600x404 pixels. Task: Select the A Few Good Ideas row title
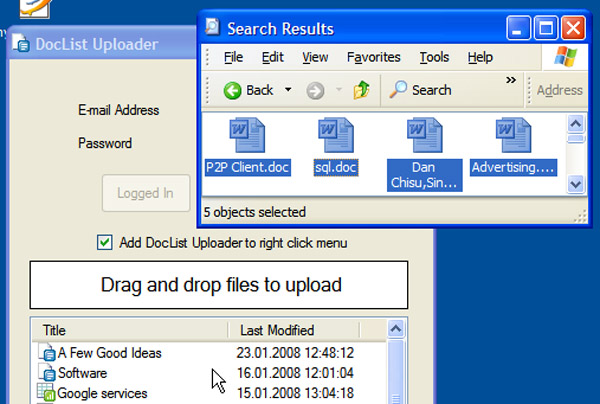click(110, 353)
